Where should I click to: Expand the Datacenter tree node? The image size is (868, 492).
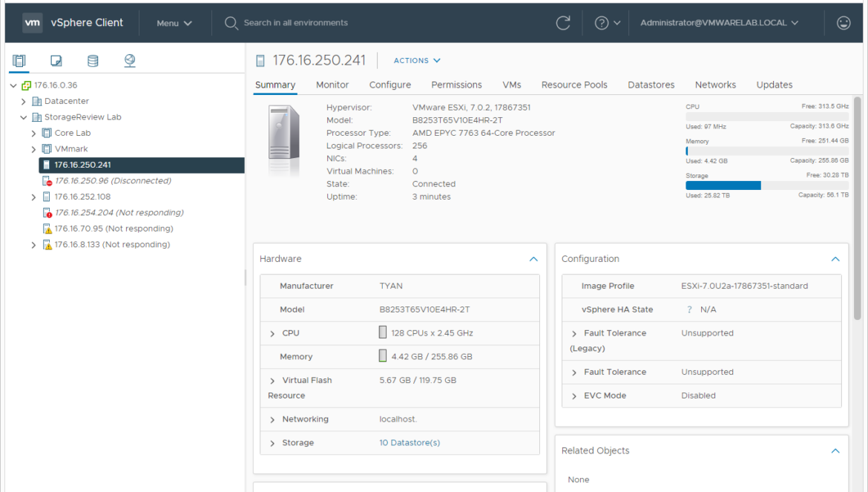click(x=23, y=102)
